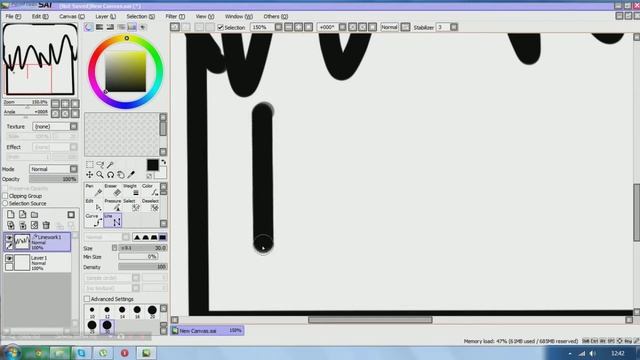Choose the linework Eraser tool
Image resolution: width=640 pixels, height=360 pixels.
tap(112, 190)
